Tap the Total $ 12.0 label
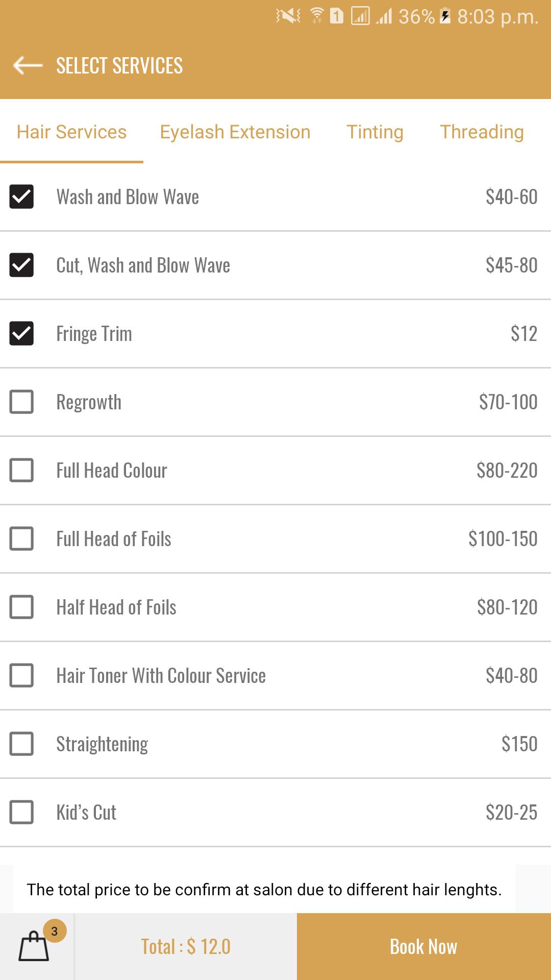 click(x=186, y=947)
